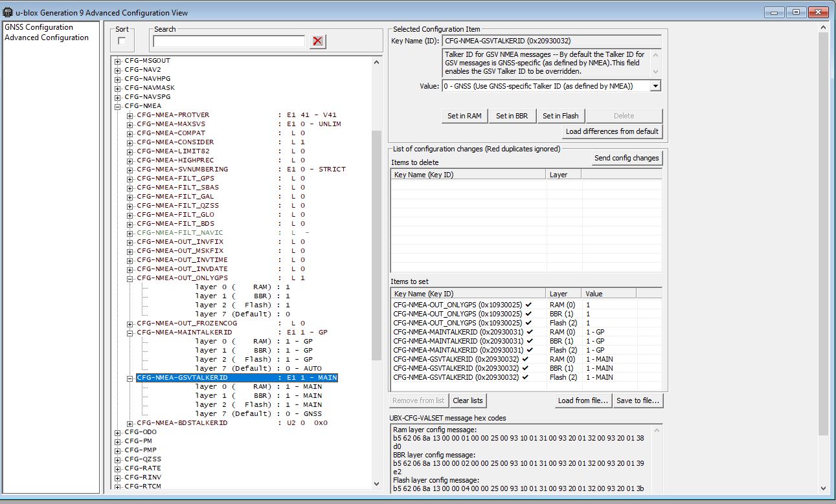Toggle the Sort checkbox
This screenshot has width=836, height=504.
point(122,41)
